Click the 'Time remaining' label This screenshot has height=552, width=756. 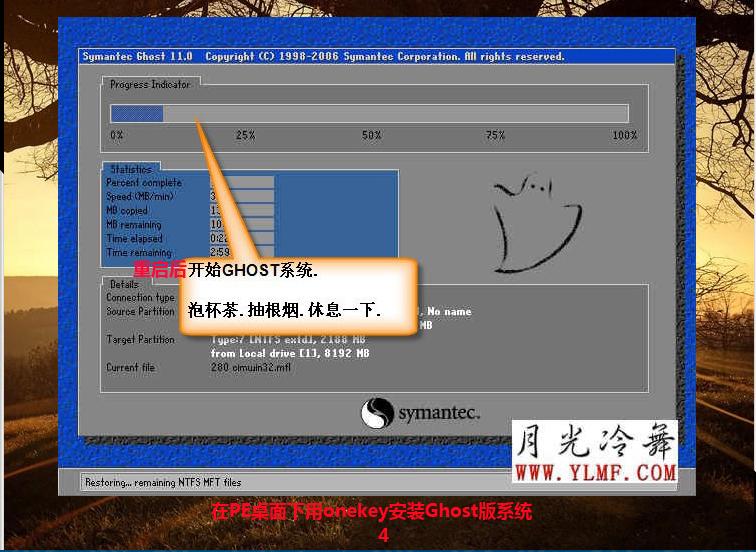click(139, 253)
